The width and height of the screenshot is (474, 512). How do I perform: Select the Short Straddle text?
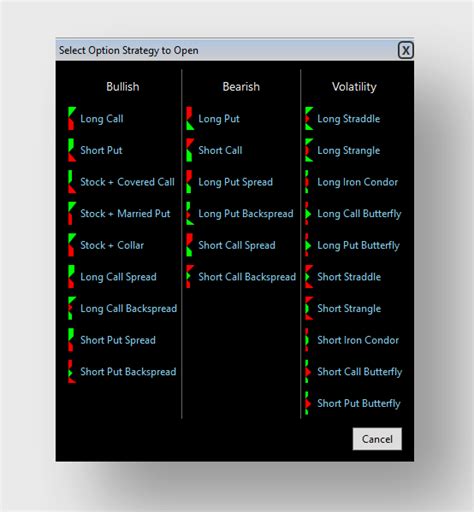click(349, 277)
